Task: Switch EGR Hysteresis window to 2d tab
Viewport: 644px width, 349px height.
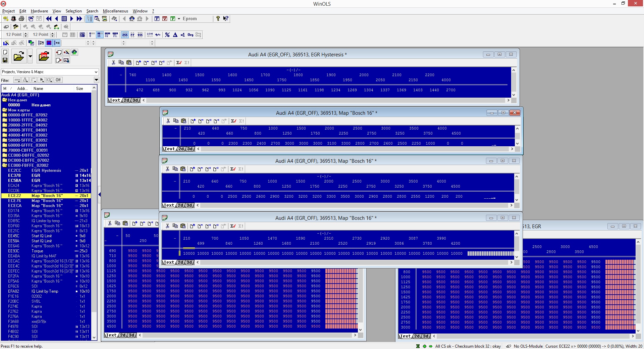Action: [x=126, y=100]
